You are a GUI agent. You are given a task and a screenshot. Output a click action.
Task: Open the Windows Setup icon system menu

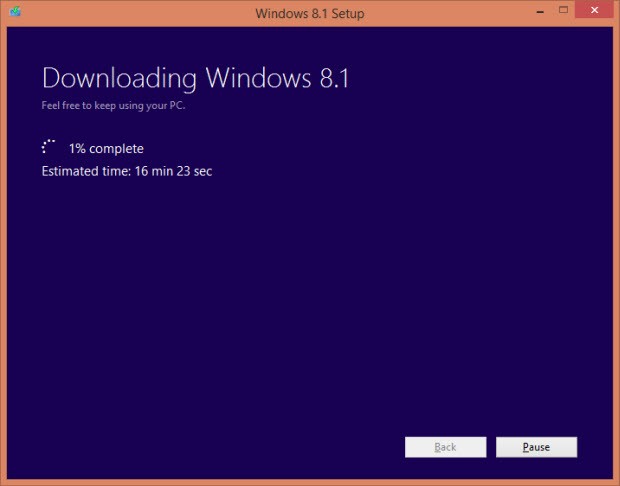(15, 13)
